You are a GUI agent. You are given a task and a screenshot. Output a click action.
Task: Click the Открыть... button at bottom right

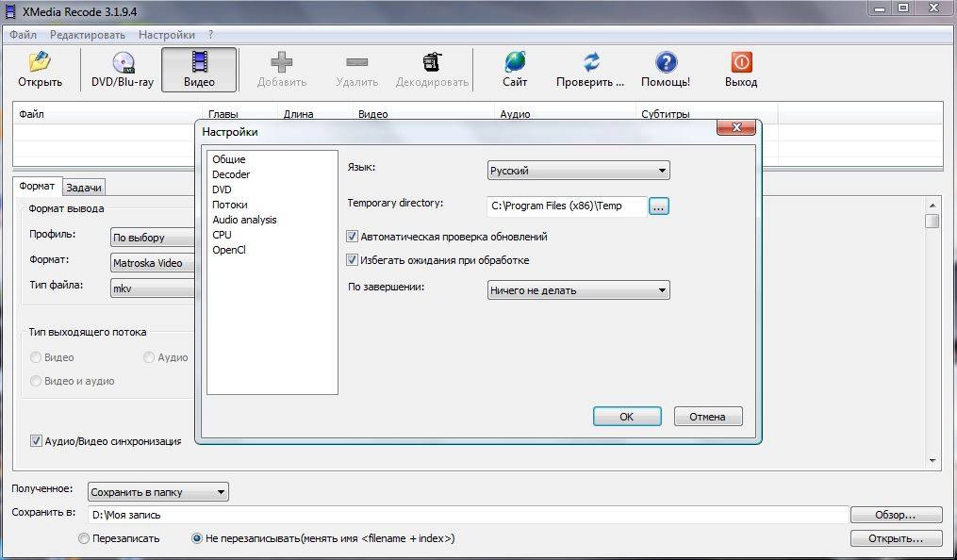point(896,538)
